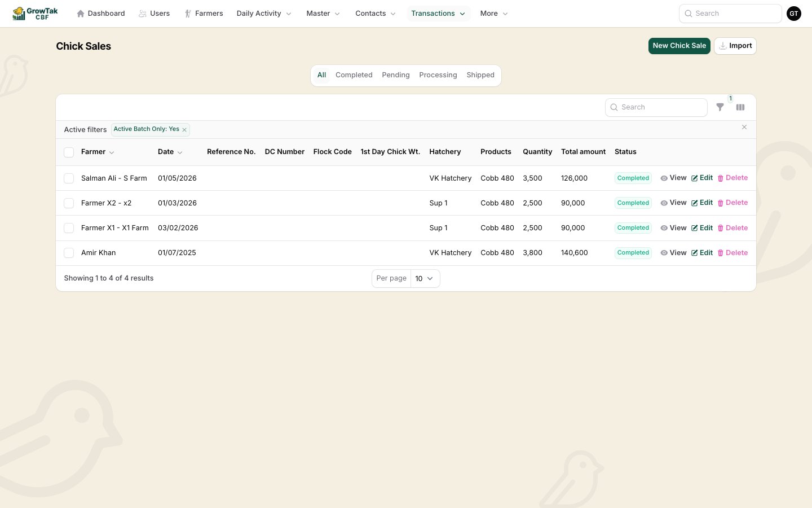The image size is (812, 508).
Task: Click the GrowTak CBF logo
Action: 35,14
